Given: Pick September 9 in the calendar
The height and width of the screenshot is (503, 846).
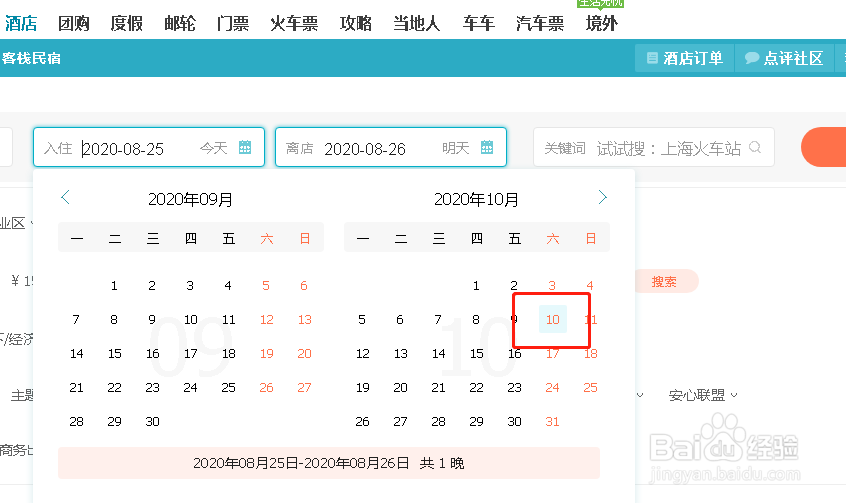Looking at the screenshot, I should tap(152, 320).
